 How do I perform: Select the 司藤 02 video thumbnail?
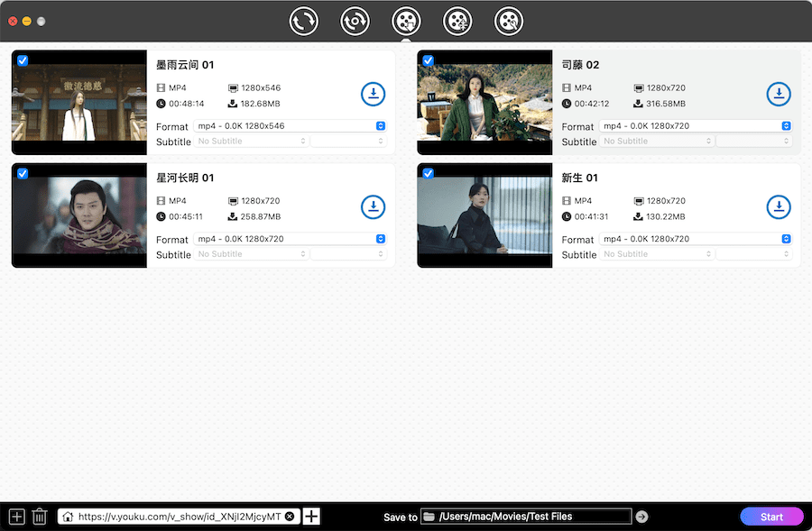click(x=484, y=103)
